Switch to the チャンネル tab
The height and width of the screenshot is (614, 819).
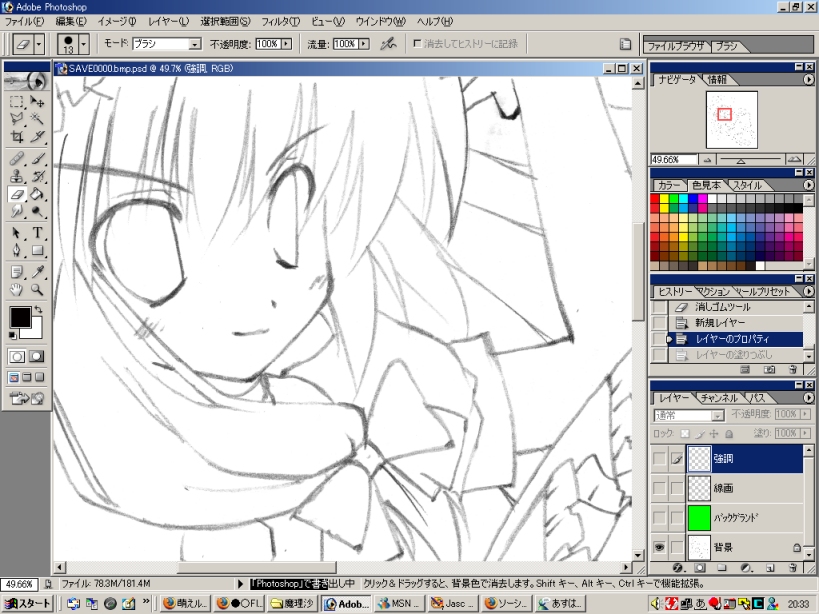[719, 398]
